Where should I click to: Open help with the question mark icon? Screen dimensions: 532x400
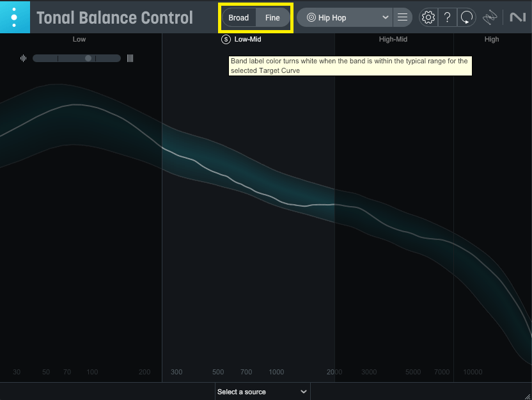448,17
